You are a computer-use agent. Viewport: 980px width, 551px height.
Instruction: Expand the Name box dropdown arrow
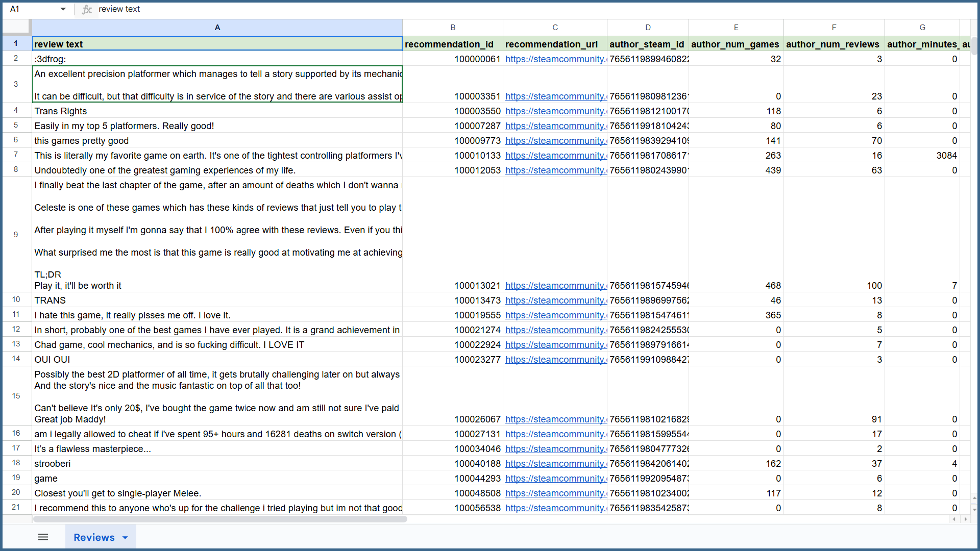tap(63, 9)
